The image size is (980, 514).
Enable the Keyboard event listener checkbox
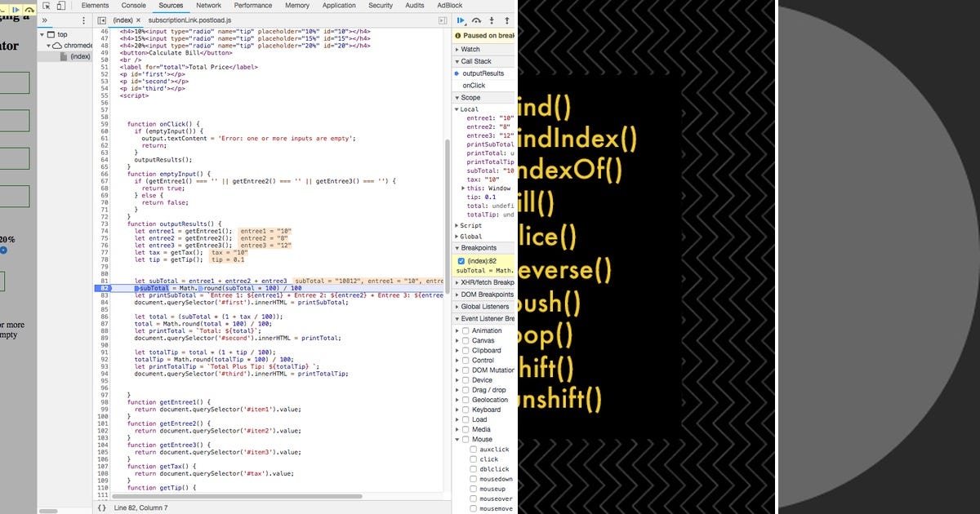point(465,410)
